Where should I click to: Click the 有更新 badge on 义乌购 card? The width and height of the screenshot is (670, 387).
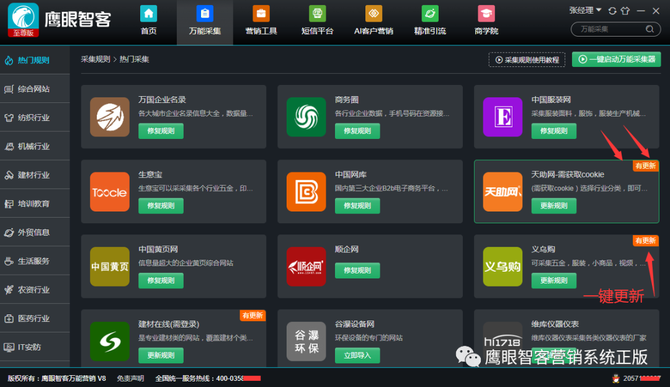[645, 240]
